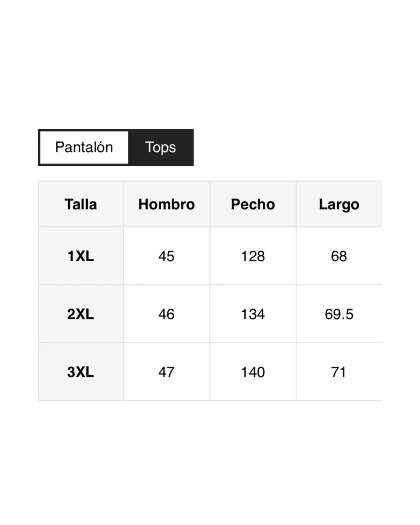420x525 pixels.
Task: Click the 2XL Hombro value 46
Action: (167, 314)
